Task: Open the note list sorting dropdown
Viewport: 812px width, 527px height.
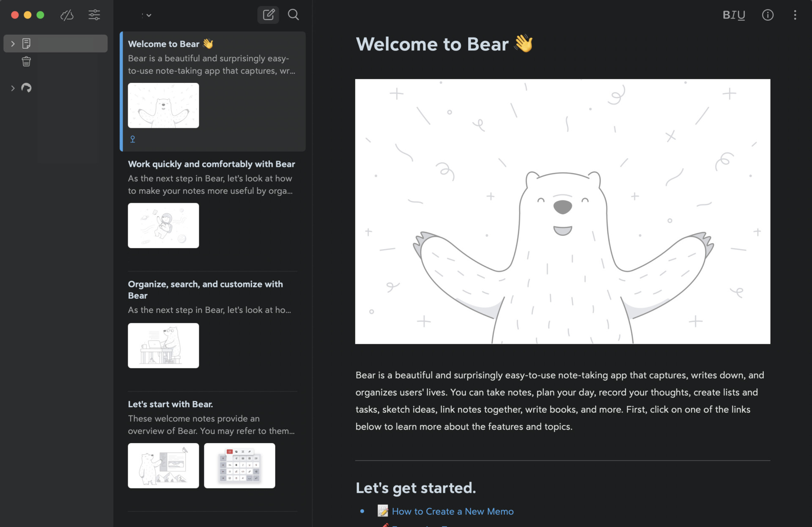Action: coord(145,15)
